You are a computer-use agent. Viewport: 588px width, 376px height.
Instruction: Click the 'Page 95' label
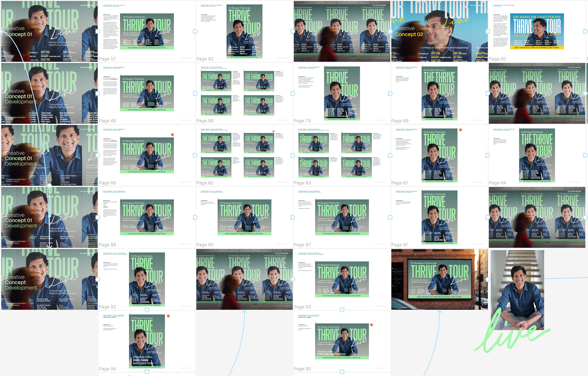click(x=302, y=369)
